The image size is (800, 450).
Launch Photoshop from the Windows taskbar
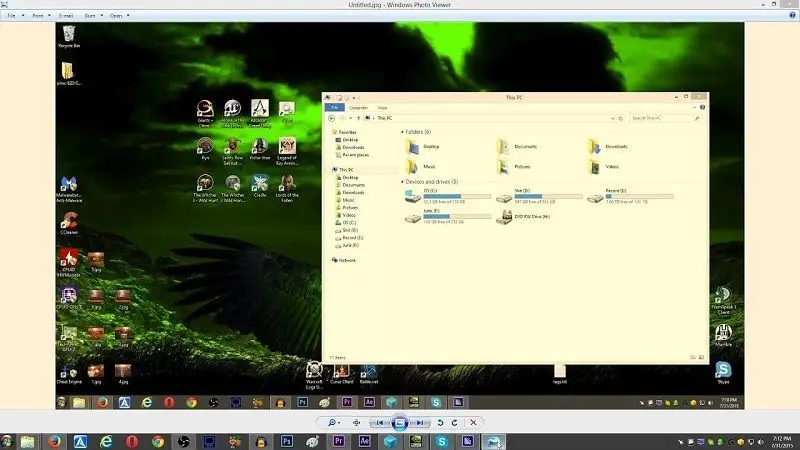(287, 441)
